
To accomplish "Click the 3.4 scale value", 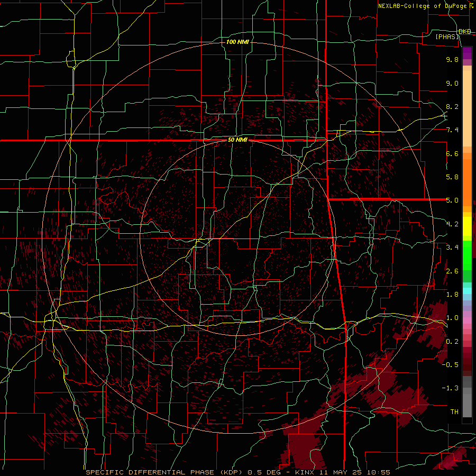I will click(x=452, y=248).
